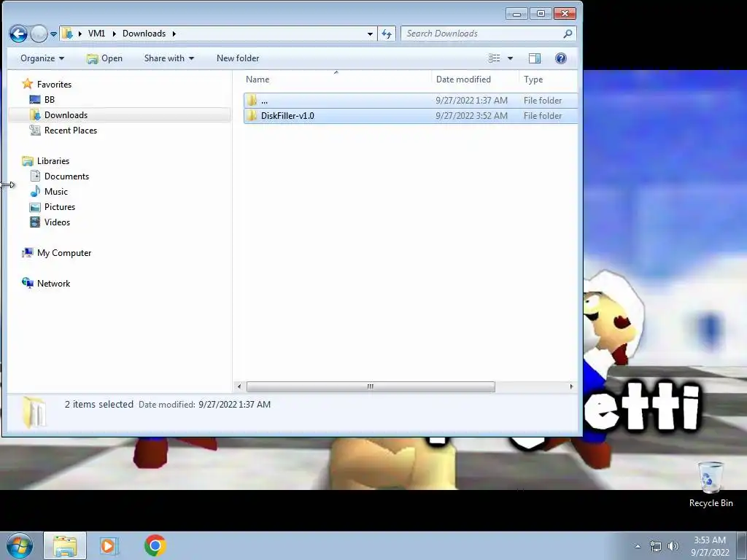Open the view options dropdown arrow
The height and width of the screenshot is (560, 747).
click(510, 58)
